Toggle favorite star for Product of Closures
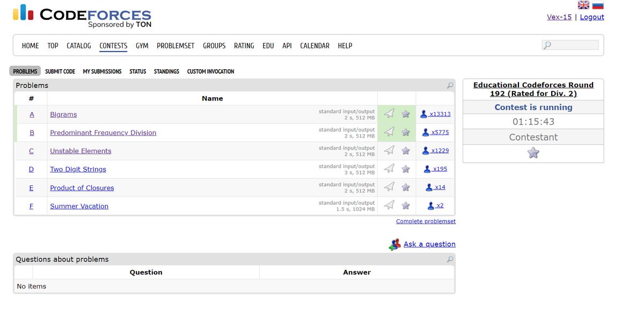Viewport: 644px width, 317px height. [406, 187]
